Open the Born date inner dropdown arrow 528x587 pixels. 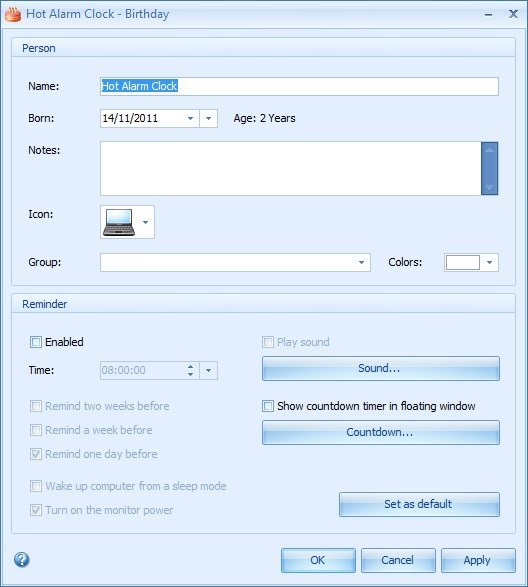coord(190,119)
